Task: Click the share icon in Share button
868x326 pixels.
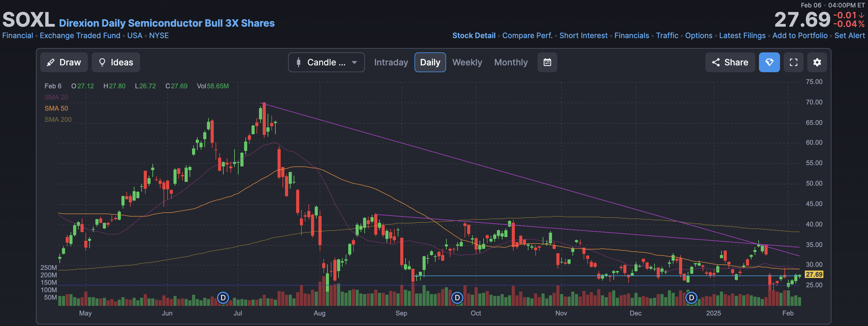Action: click(x=716, y=62)
